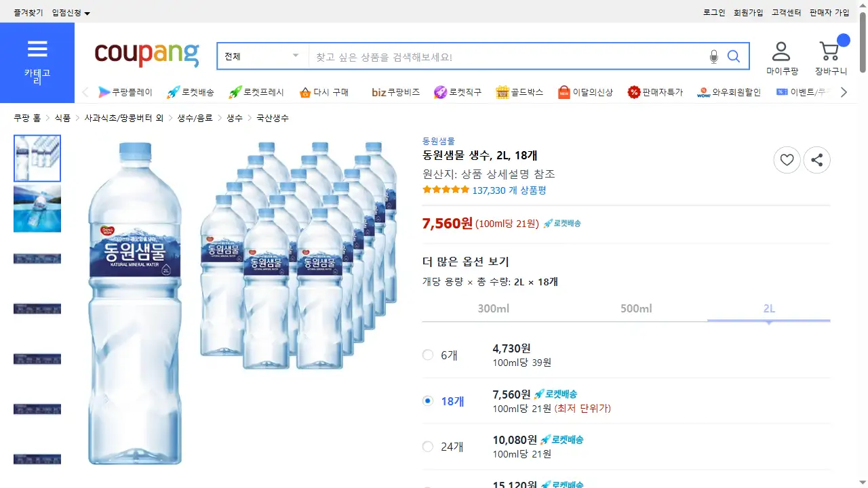Select the 18개 quantity option

[428, 401]
